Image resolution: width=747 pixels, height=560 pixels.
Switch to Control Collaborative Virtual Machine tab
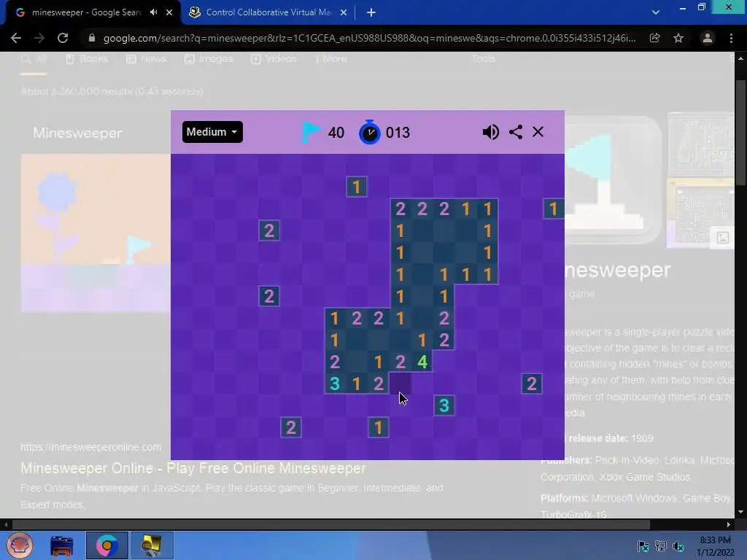click(x=268, y=12)
